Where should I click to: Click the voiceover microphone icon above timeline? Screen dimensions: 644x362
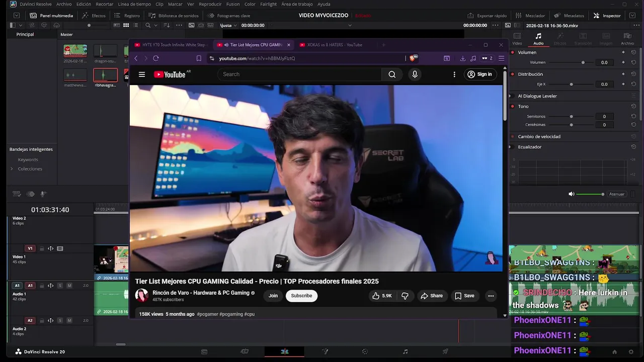[43, 194]
